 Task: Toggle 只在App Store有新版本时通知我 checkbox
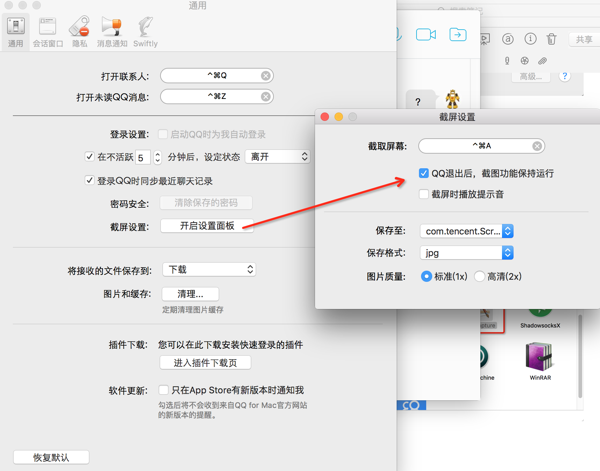pos(163,390)
